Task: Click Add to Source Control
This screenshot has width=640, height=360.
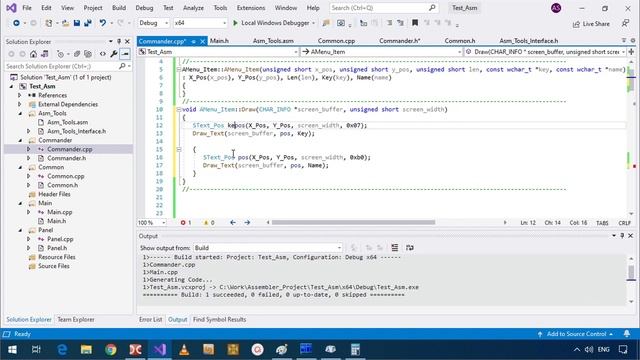Action: click(576, 334)
